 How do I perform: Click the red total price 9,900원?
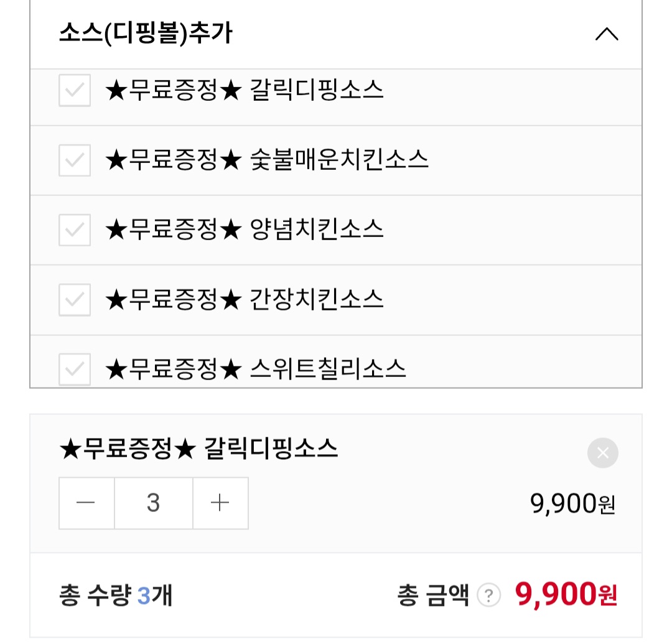tap(566, 595)
